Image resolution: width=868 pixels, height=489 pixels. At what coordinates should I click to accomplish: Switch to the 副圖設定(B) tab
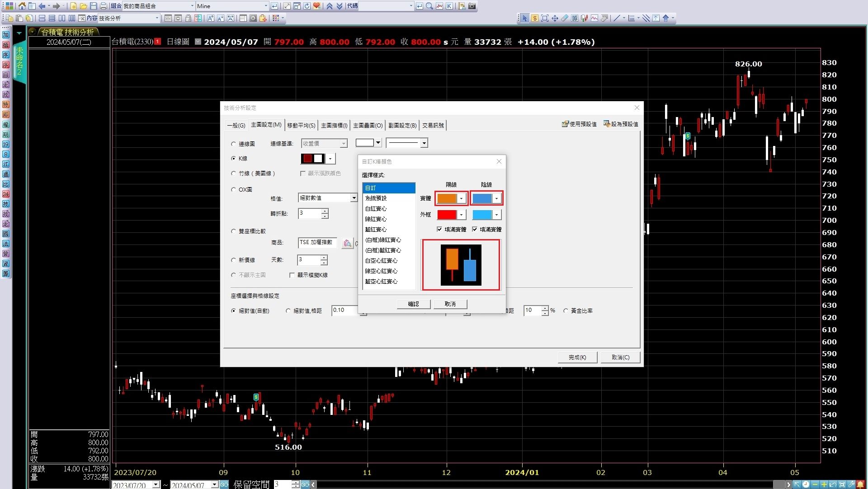[402, 125]
